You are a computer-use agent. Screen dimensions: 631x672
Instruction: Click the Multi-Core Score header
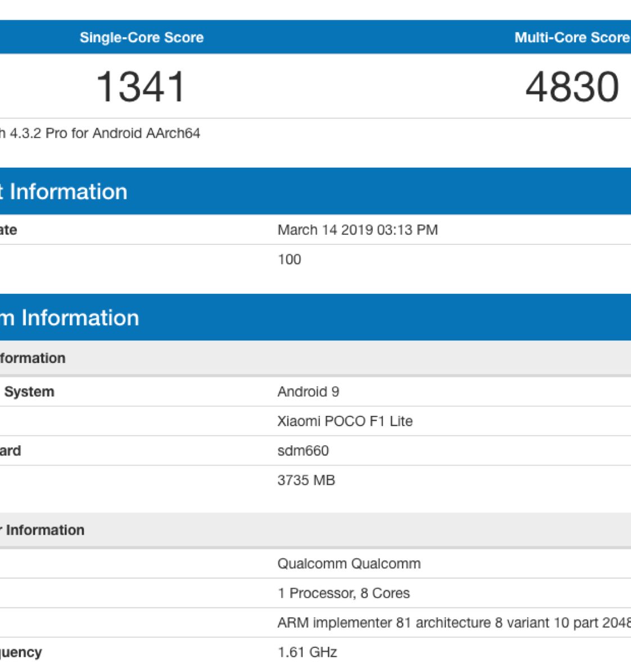click(571, 38)
